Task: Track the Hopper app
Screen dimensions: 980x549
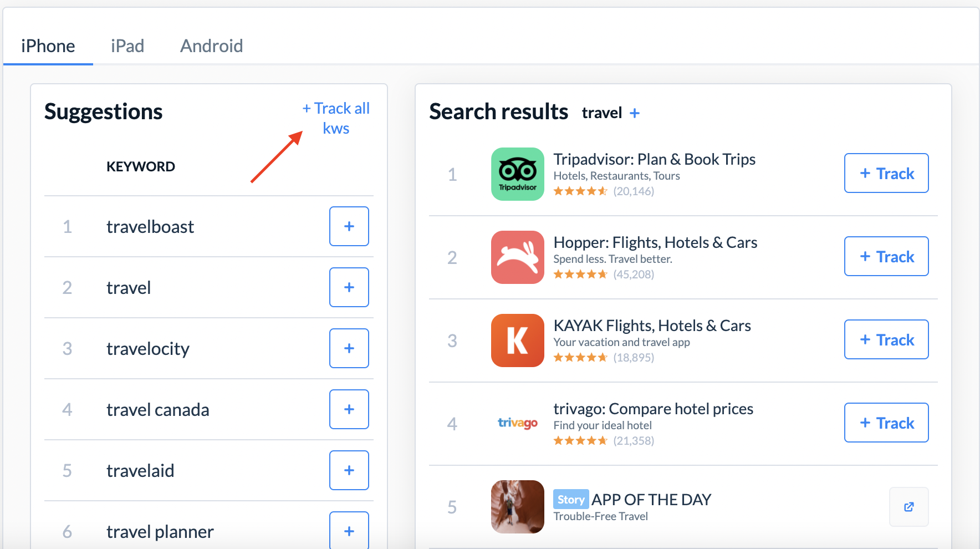Action: click(886, 256)
